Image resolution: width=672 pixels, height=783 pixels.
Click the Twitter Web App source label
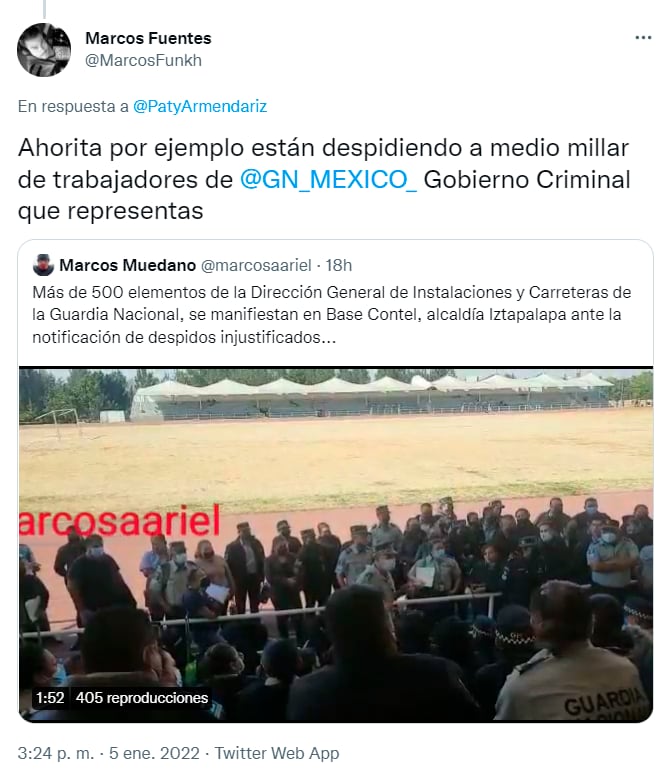click(277, 754)
